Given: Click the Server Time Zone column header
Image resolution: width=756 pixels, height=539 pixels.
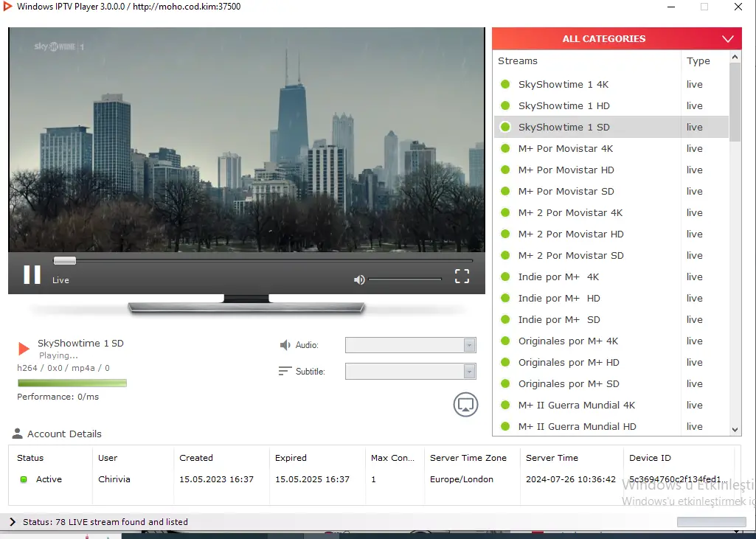Looking at the screenshot, I should click(x=468, y=457).
